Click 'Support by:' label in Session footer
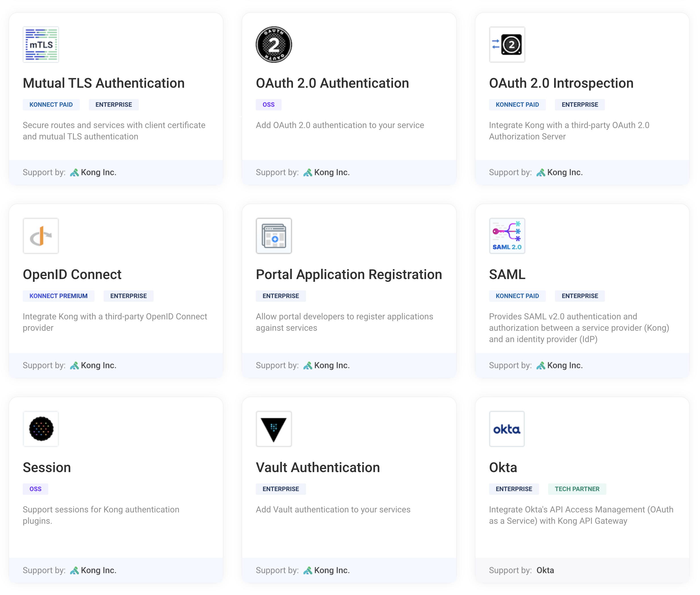Screen dimensions: 700x595 [x=44, y=570]
